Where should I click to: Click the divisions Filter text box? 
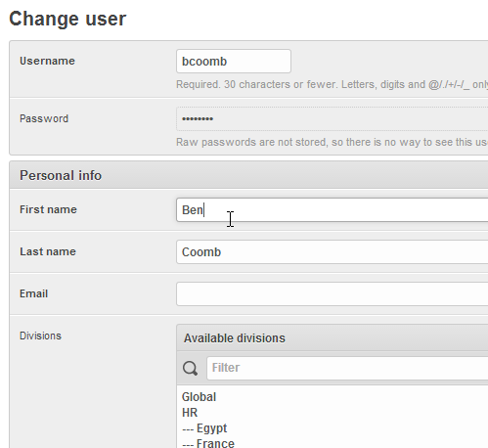[x=347, y=368]
